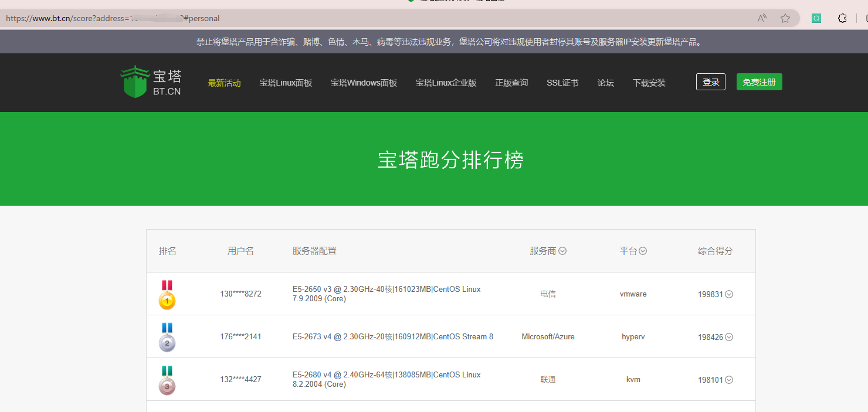
Task: Select username 130****8272
Action: point(241,294)
